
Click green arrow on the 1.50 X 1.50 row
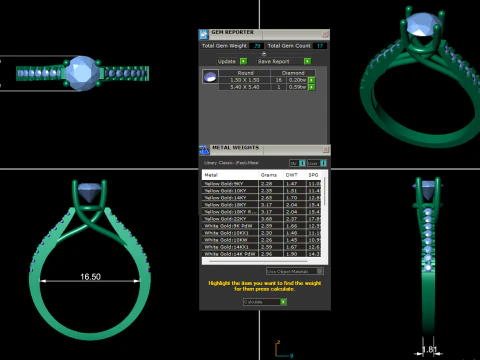[312, 80]
